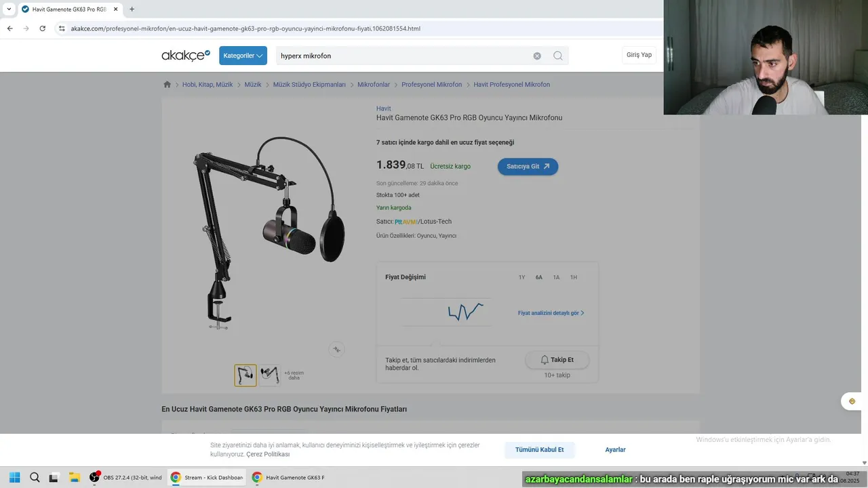The image size is (868, 488).
Task: Click the magnifier search icon
Action: coord(558,56)
